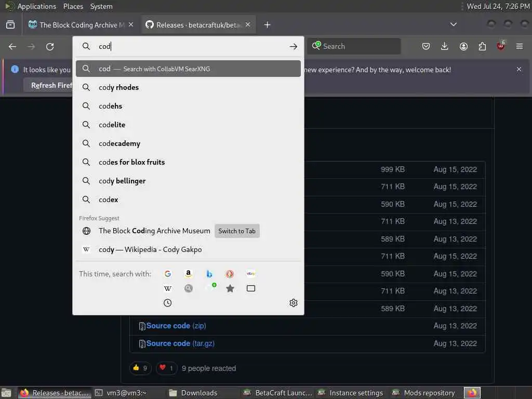Search this time with Bing
Image resolution: width=532 pixels, height=399 pixels.
209,274
